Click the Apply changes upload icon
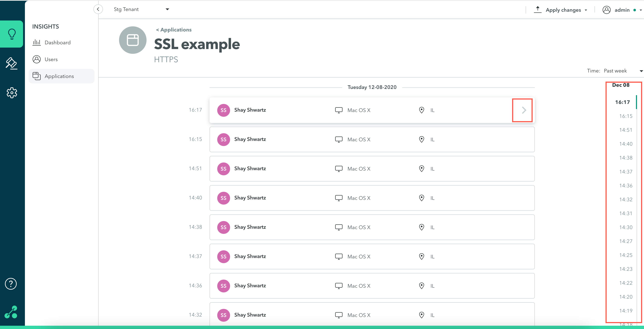 tap(538, 10)
